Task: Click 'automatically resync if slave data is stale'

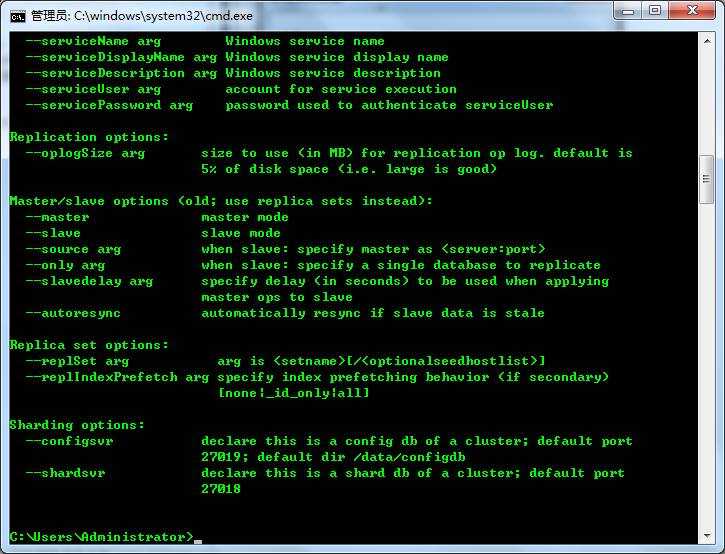Action: point(373,314)
